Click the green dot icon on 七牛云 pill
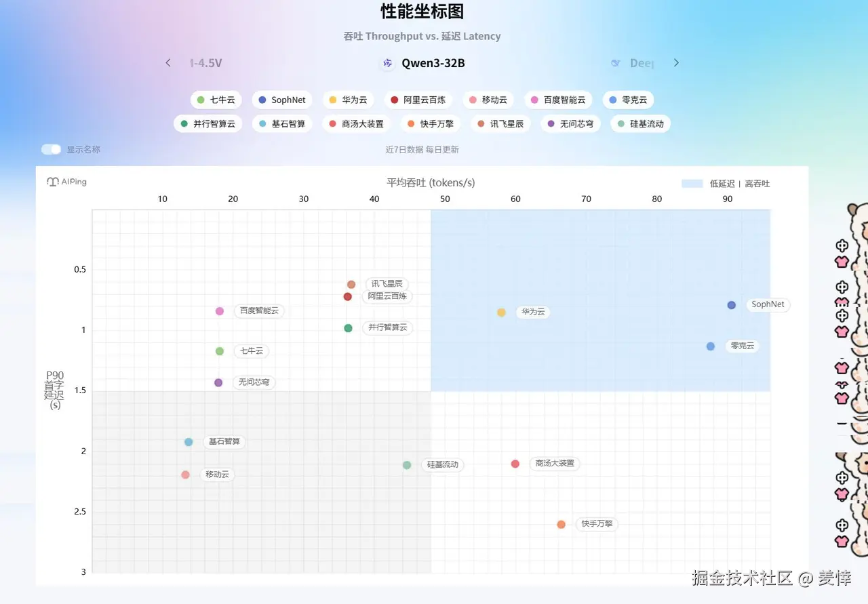This screenshot has width=868, height=604. click(x=201, y=100)
